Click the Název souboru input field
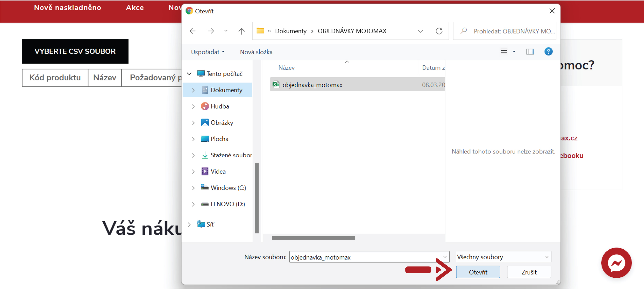The height and width of the screenshot is (289, 644). tap(366, 257)
